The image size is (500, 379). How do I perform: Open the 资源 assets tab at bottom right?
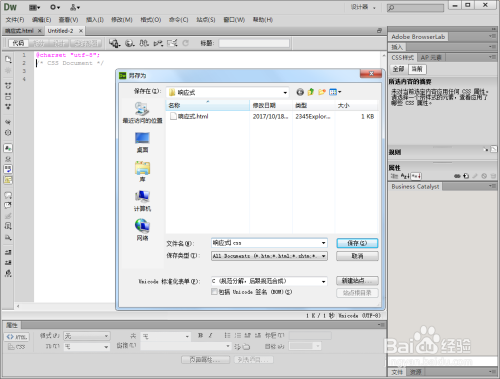[416, 372]
